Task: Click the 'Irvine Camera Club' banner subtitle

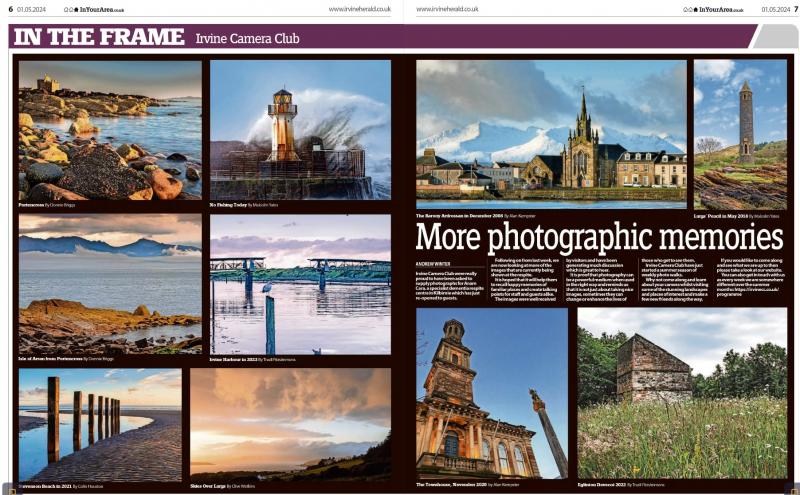Action: point(247,39)
